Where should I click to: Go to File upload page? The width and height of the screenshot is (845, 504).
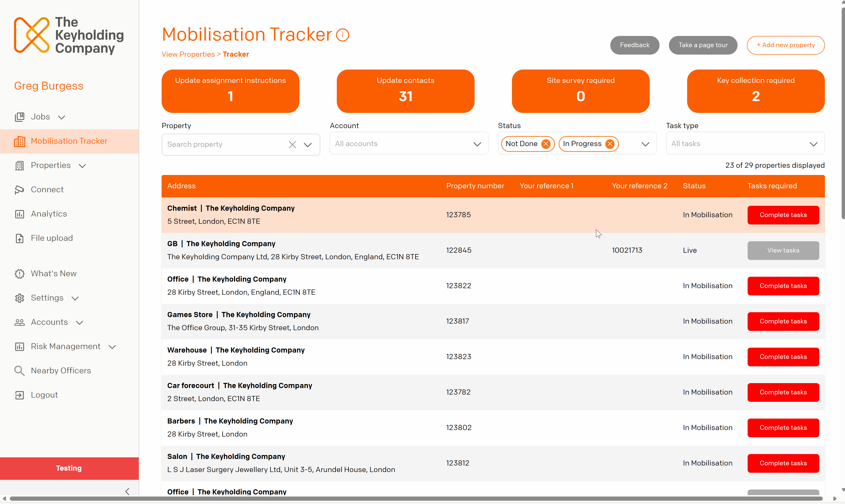pyautogui.click(x=52, y=238)
